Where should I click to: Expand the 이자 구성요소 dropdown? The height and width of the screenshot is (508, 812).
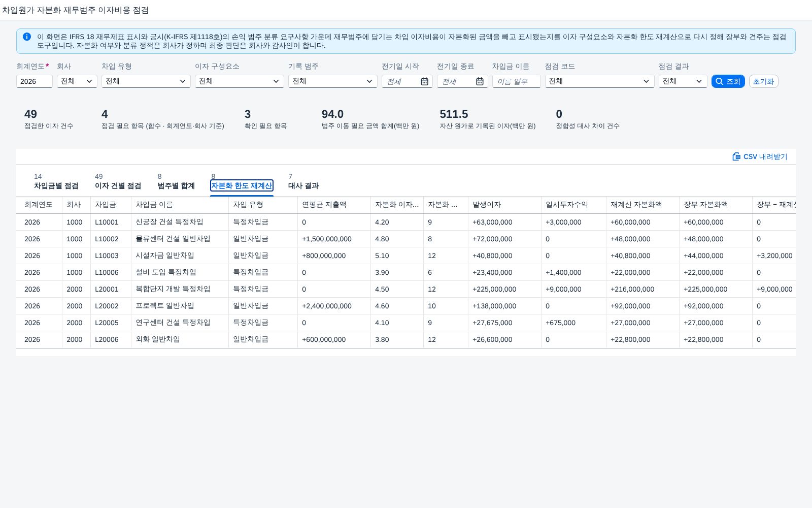tap(240, 81)
